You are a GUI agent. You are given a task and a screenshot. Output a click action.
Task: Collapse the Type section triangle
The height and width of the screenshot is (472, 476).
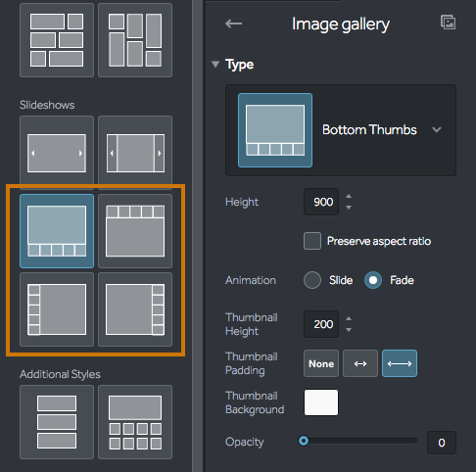click(x=215, y=65)
